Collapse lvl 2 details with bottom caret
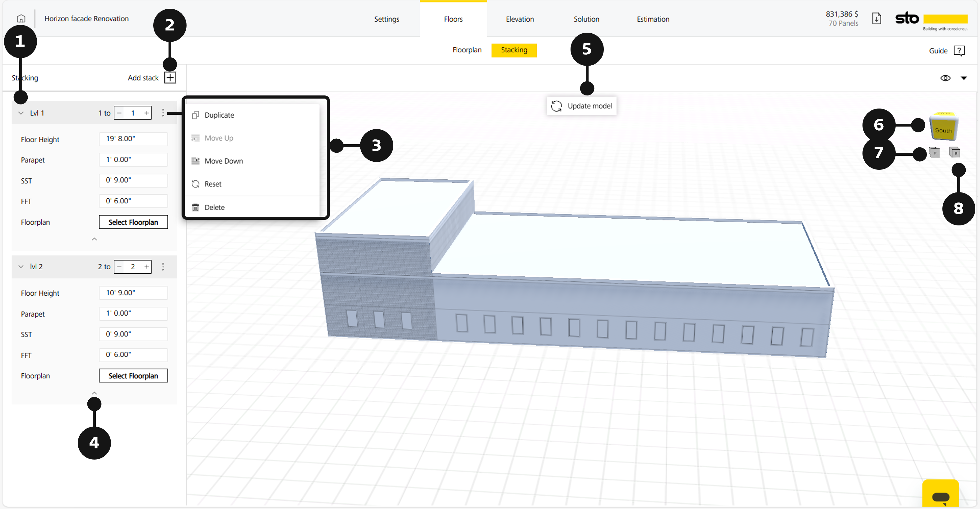Screen dimensions: 980x509 coord(94,393)
